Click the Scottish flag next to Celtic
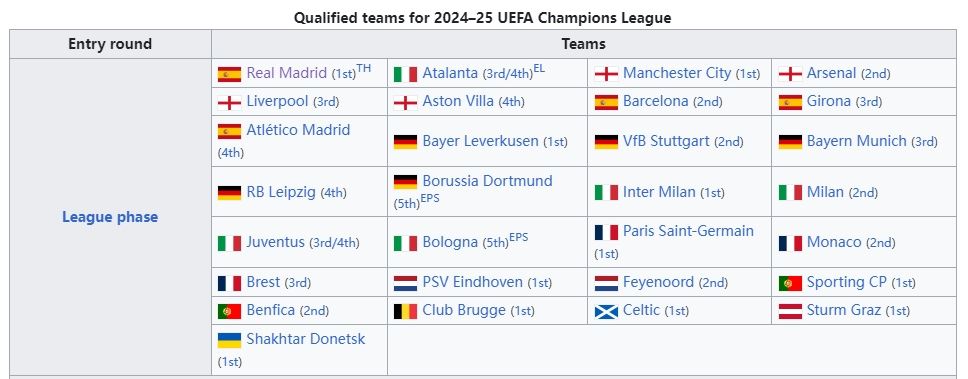Screen dimensions: 968x379 tap(606, 311)
